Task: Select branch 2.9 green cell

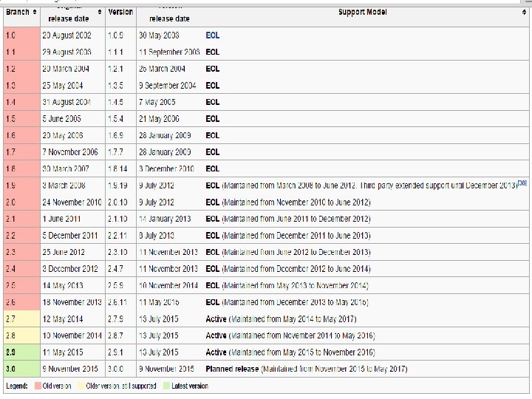Action: (x=21, y=352)
